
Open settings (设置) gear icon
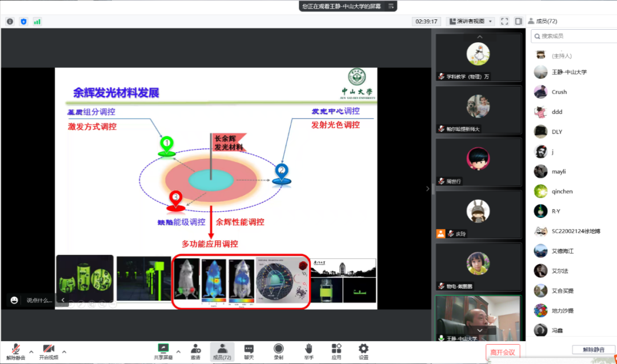pyautogui.click(x=363, y=351)
